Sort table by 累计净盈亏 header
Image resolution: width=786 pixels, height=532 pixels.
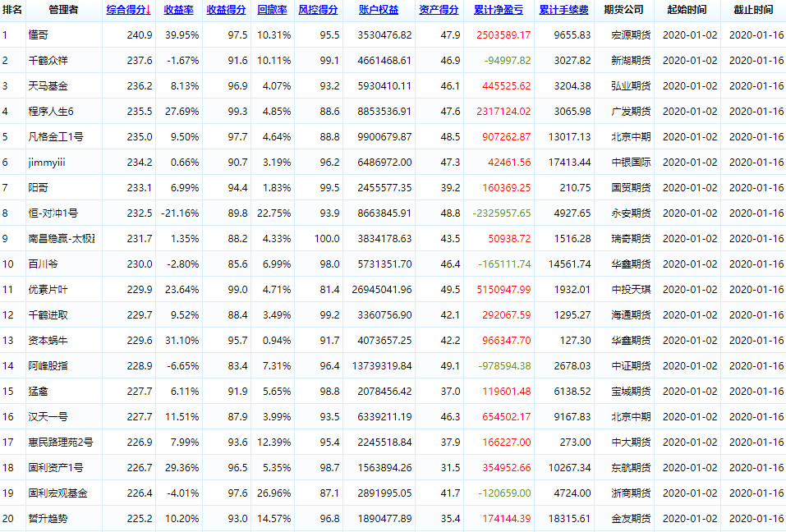[x=499, y=10]
